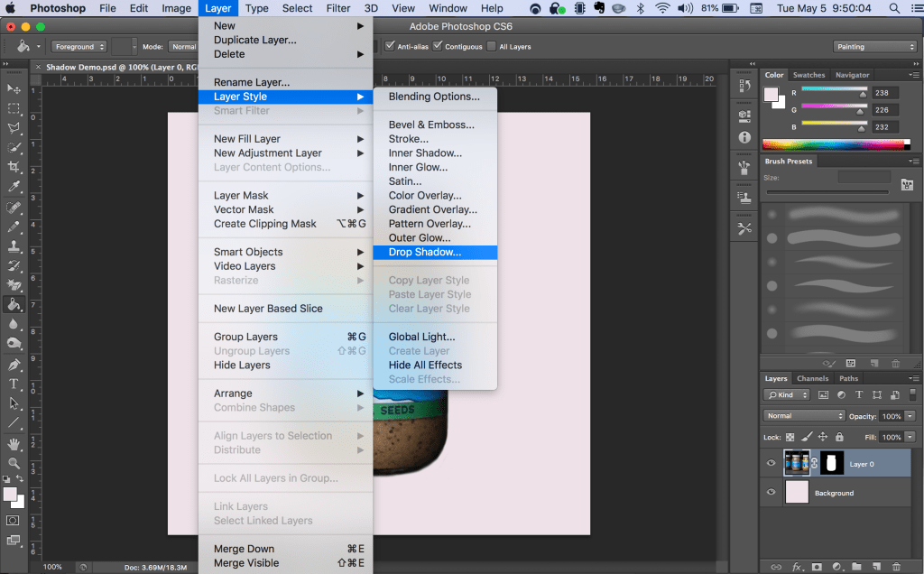Image resolution: width=924 pixels, height=574 pixels.
Task: Click the Add layer mask button
Action: 818,566
